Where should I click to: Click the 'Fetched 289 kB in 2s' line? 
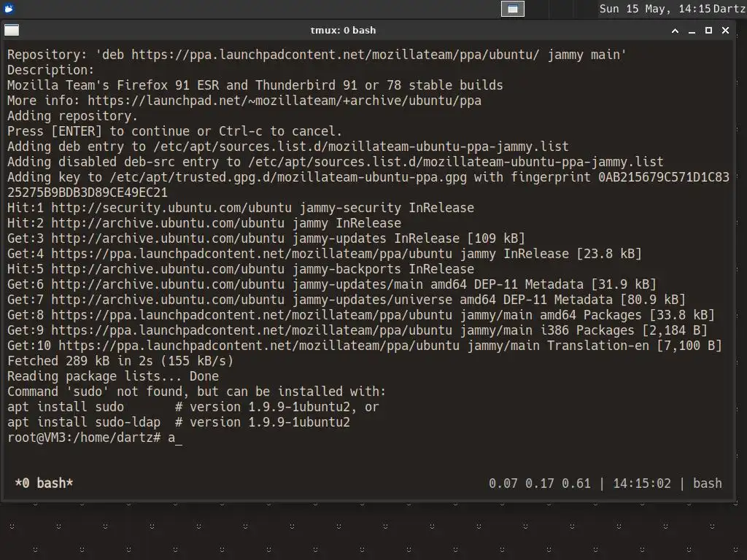[120, 361]
